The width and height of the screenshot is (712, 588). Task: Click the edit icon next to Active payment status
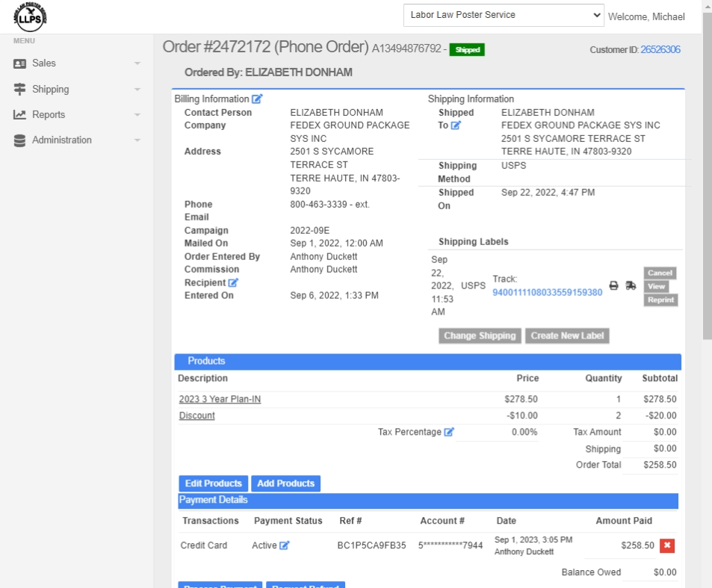[285, 545]
